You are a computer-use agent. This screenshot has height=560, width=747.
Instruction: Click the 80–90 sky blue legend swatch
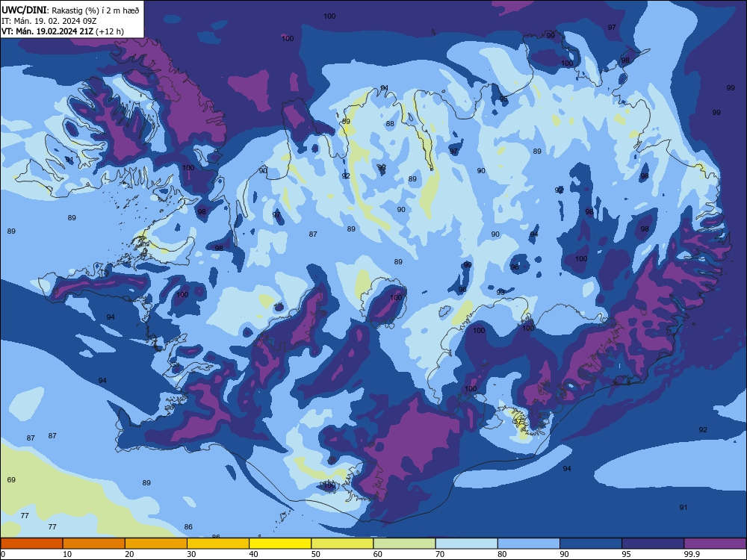(x=529, y=544)
